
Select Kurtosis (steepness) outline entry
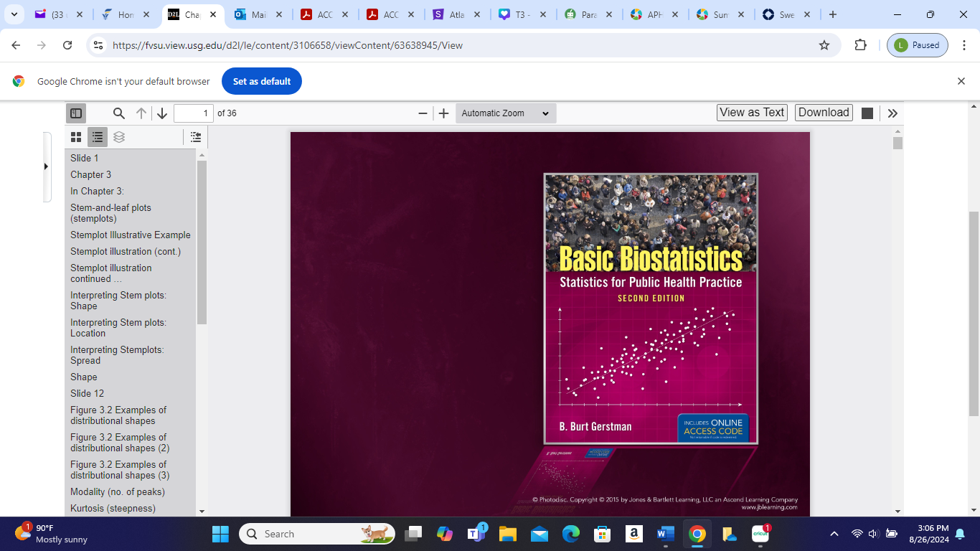[113, 508]
